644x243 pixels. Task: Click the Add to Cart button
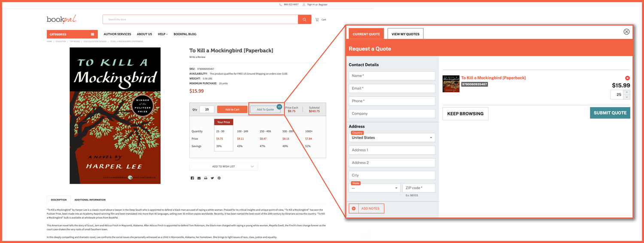tap(232, 109)
